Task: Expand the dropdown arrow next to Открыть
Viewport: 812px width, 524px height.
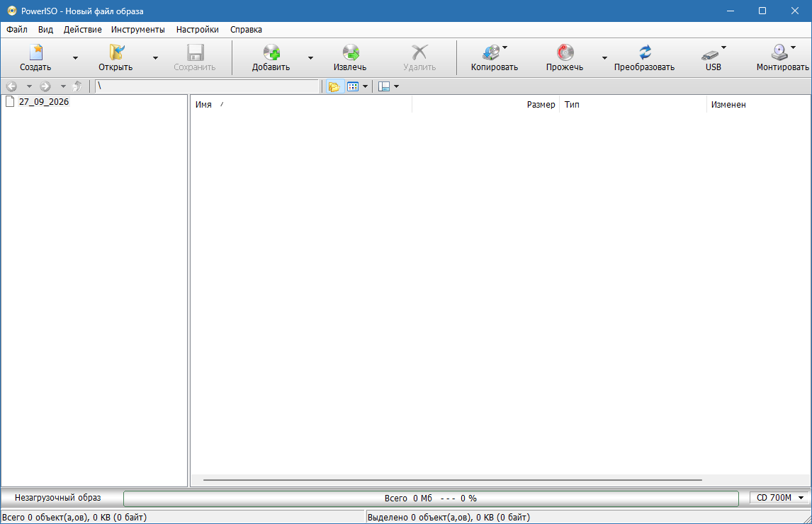Action: coord(155,58)
